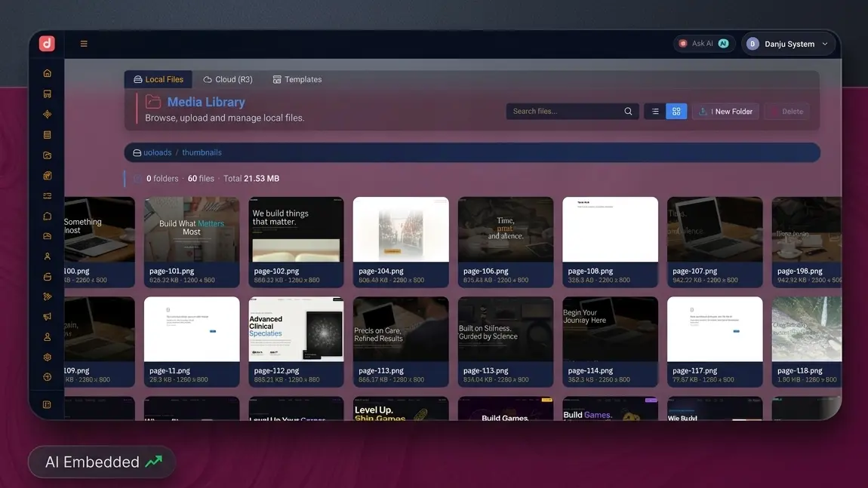Screen dimensions: 868x488
Task: Click the New Folder button
Action: pos(725,111)
